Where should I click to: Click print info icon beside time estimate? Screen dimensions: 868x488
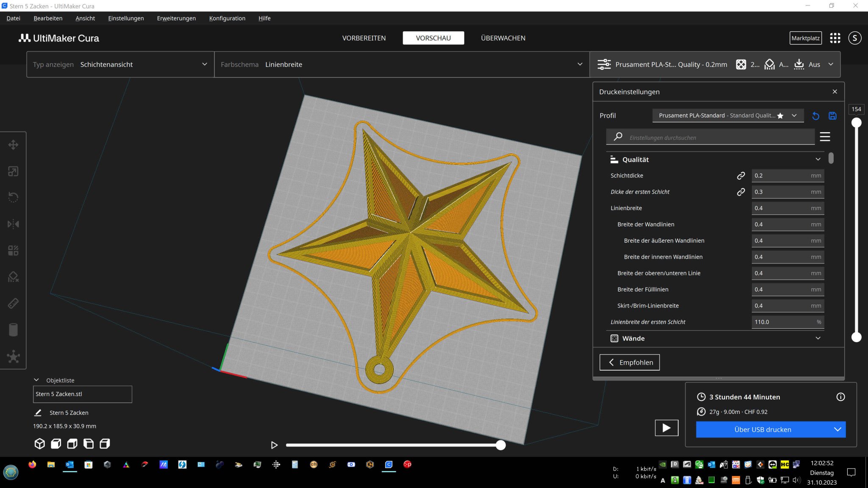(840, 397)
